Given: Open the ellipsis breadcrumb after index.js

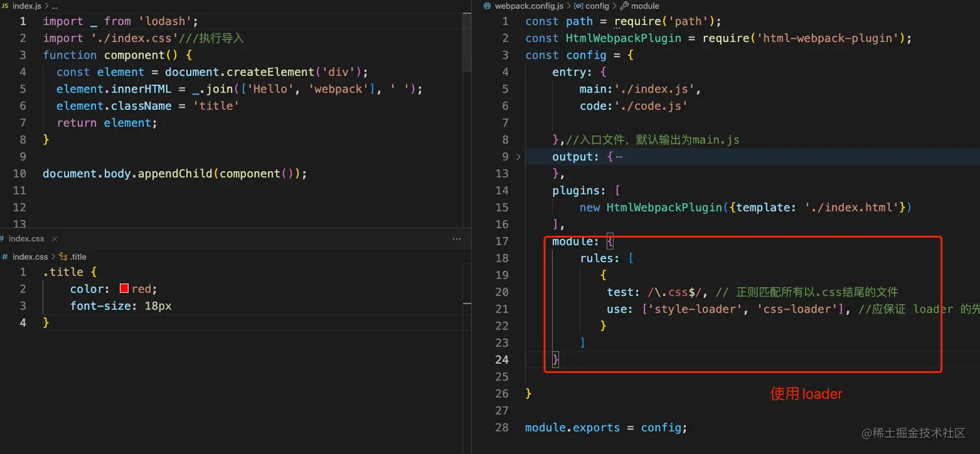Looking at the screenshot, I should tap(55, 6).
